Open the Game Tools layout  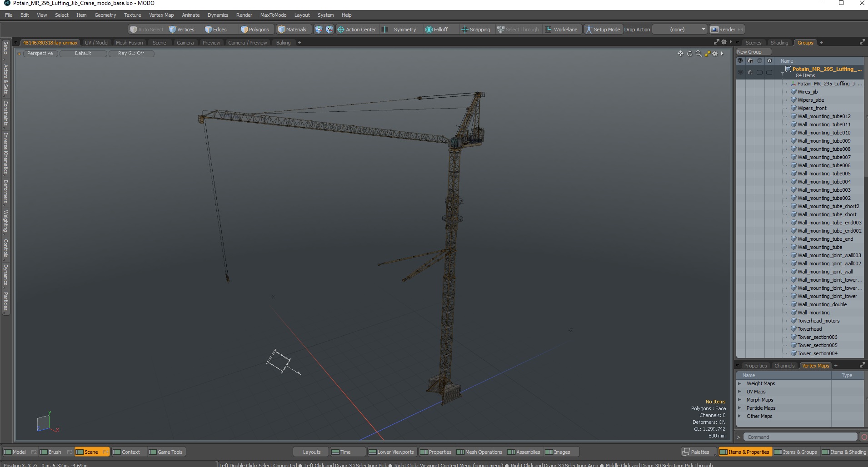click(x=166, y=452)
